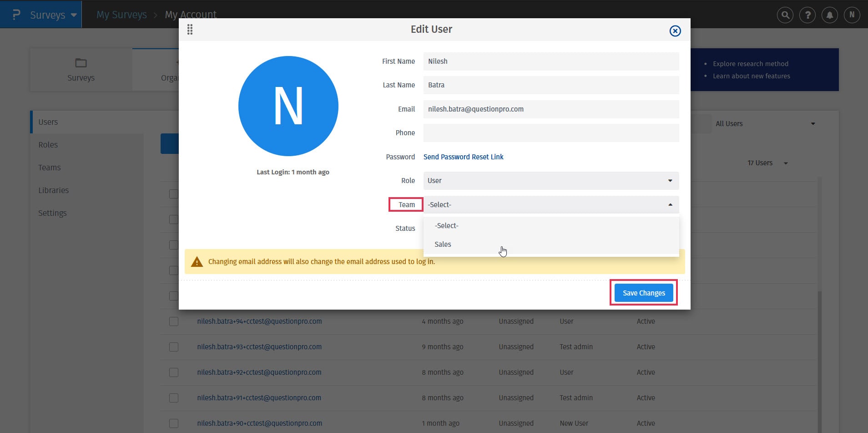The height and width of the screenshot is (433, 868).
Task: Click the N user profile icon
Action: 852,15
